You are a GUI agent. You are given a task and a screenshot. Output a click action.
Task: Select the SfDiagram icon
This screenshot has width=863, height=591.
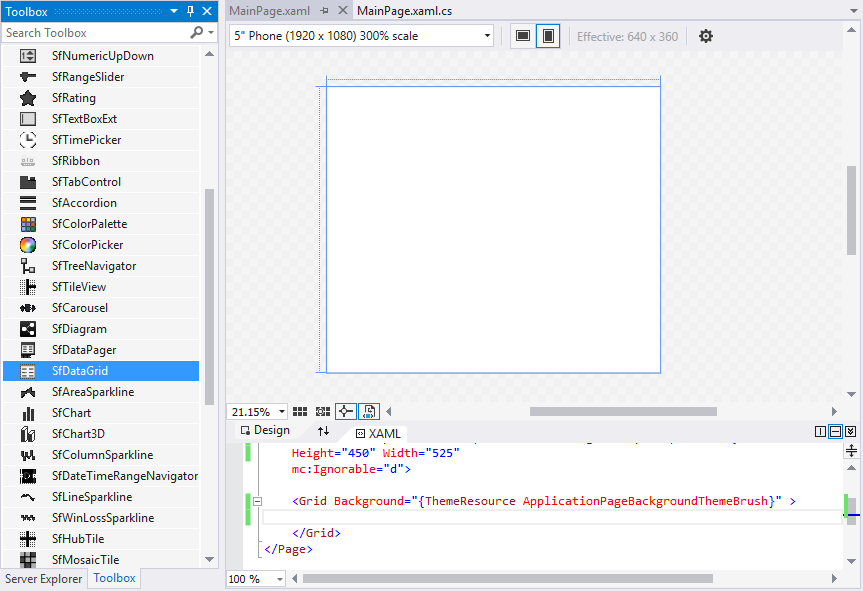click(x=28, y=329)
